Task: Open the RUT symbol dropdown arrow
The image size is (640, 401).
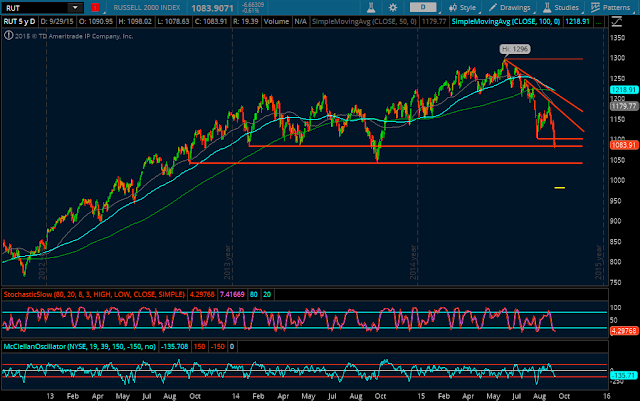Action: (x=75, y=8)
